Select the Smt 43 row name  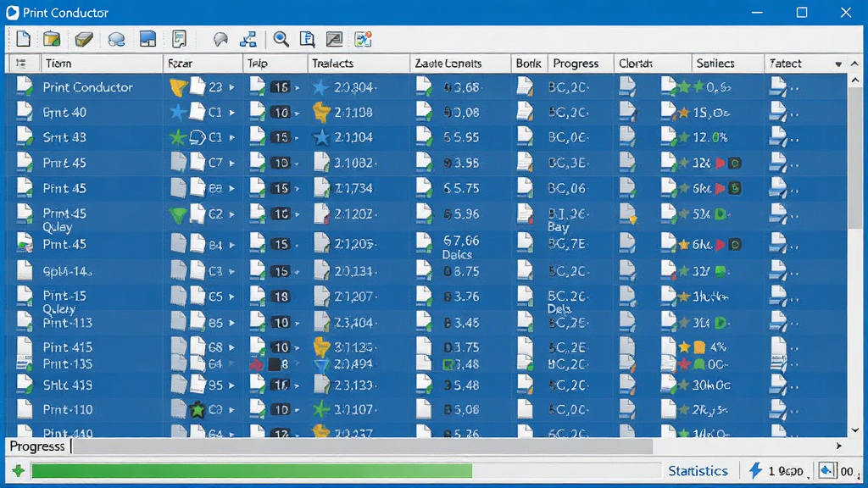coord(64,137)
